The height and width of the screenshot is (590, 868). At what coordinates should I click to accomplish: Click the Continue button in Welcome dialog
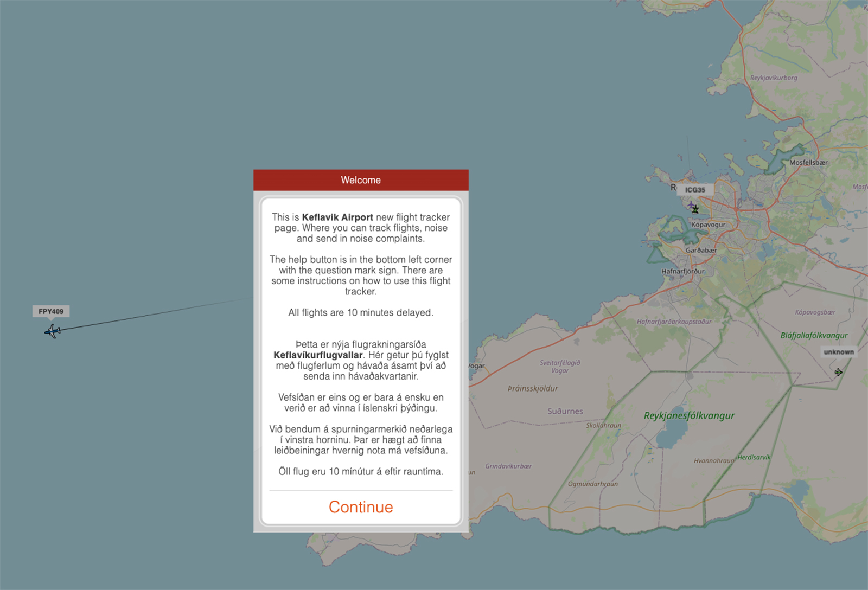point(361,507)
